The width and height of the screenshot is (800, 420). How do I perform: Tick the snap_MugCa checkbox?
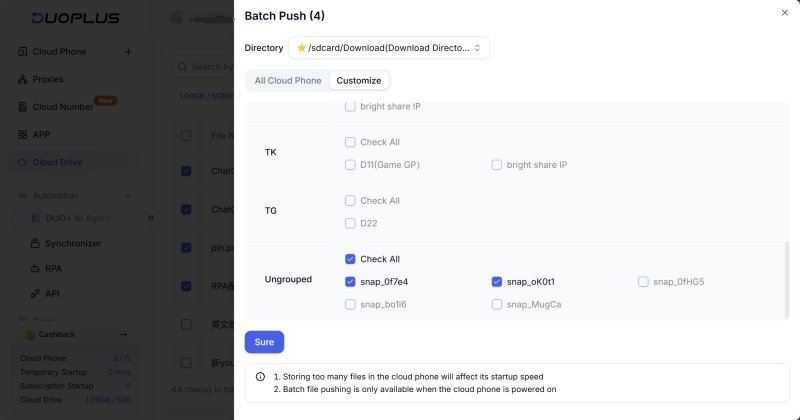[x=496, y=304]
